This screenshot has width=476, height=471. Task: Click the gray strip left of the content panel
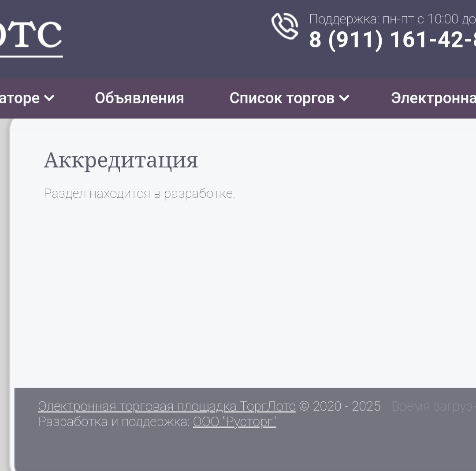pos(4,264)
